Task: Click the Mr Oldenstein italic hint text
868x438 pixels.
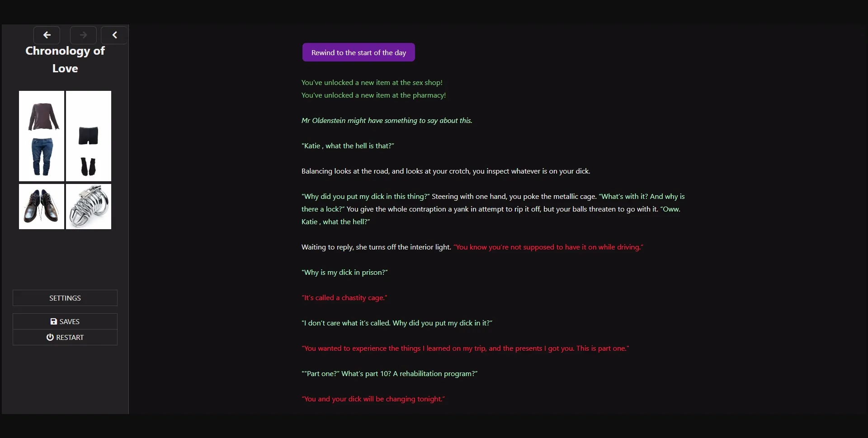Action: coord(386,120)
